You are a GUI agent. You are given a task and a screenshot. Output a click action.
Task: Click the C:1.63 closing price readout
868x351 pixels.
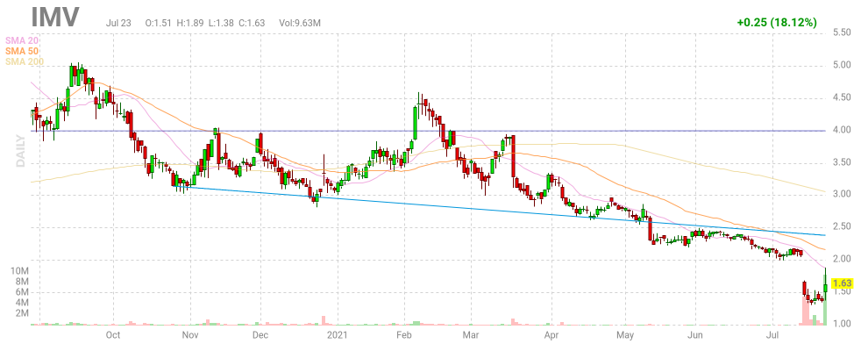point(226,21)
